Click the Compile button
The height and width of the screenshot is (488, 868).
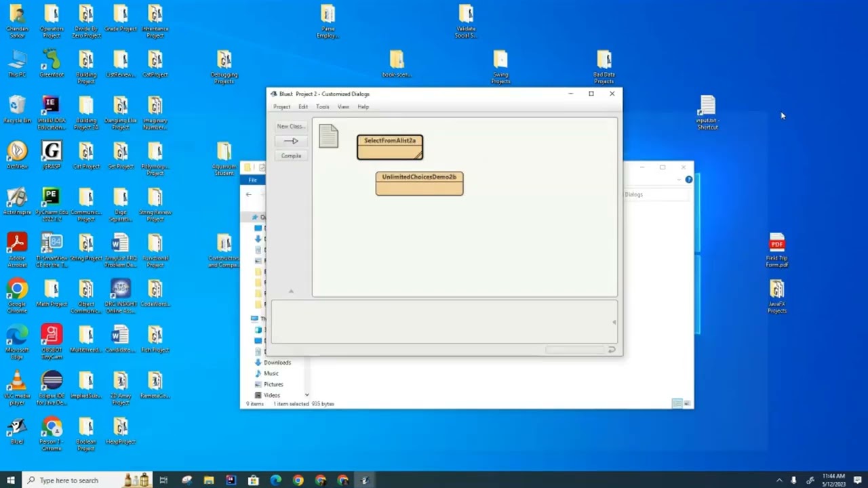(x=291, y=156)
